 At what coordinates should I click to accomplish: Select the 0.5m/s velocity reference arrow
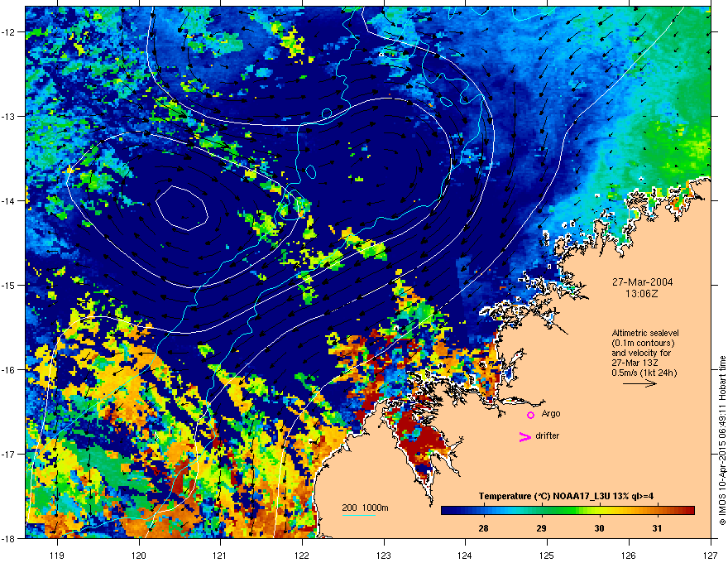click(639, 383)
